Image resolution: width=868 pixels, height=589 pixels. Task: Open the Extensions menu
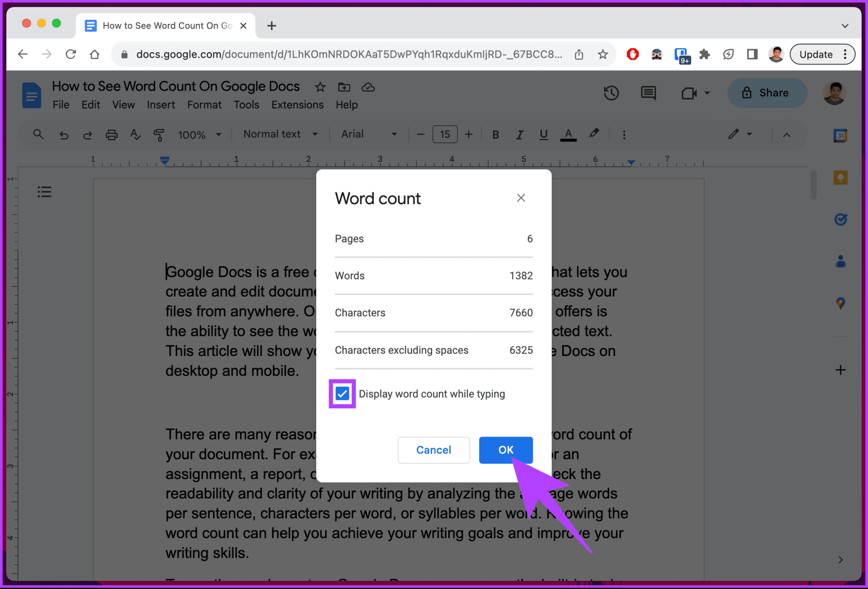297,105
